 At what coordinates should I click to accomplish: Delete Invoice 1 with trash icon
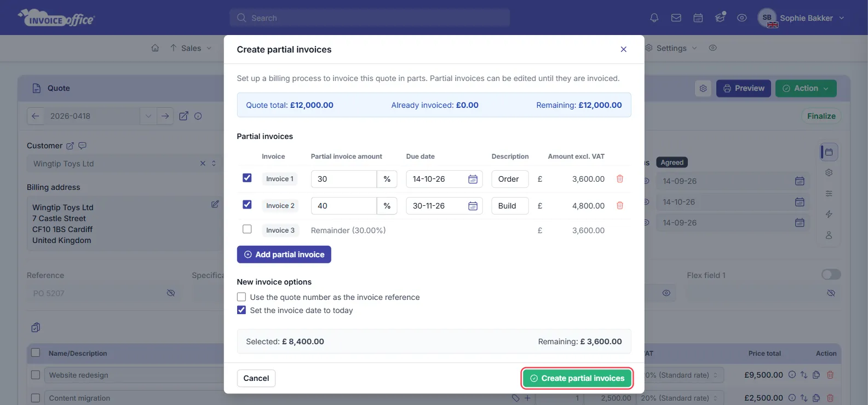pyautogui.click(x=620, y=179)
